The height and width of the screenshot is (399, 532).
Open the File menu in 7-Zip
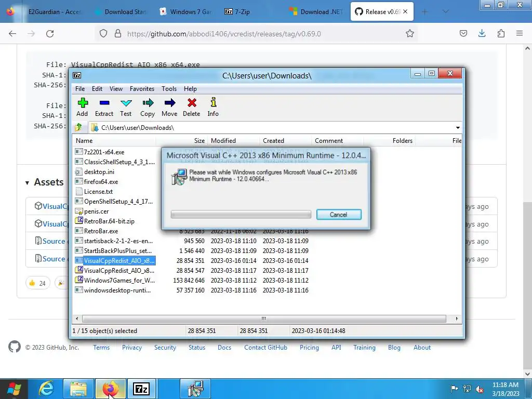pyautogui.click(x=80, y=88)
